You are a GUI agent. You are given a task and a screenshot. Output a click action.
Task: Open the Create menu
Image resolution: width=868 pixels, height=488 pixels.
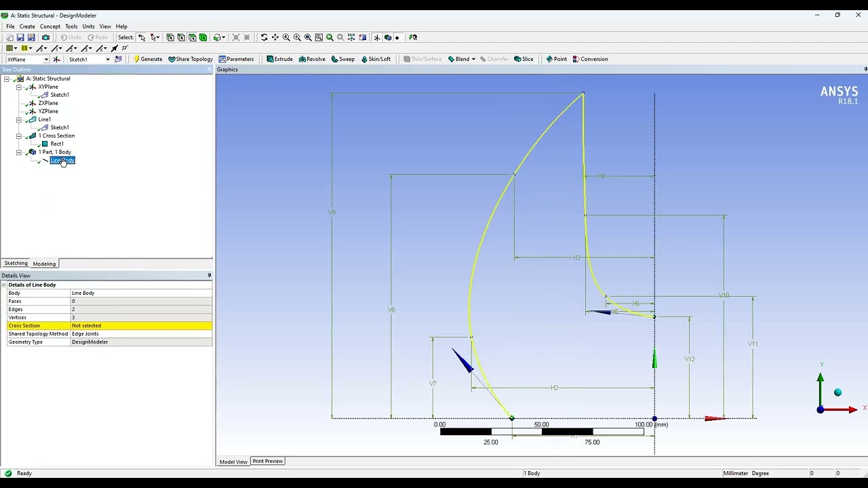(x=27, y=26)
